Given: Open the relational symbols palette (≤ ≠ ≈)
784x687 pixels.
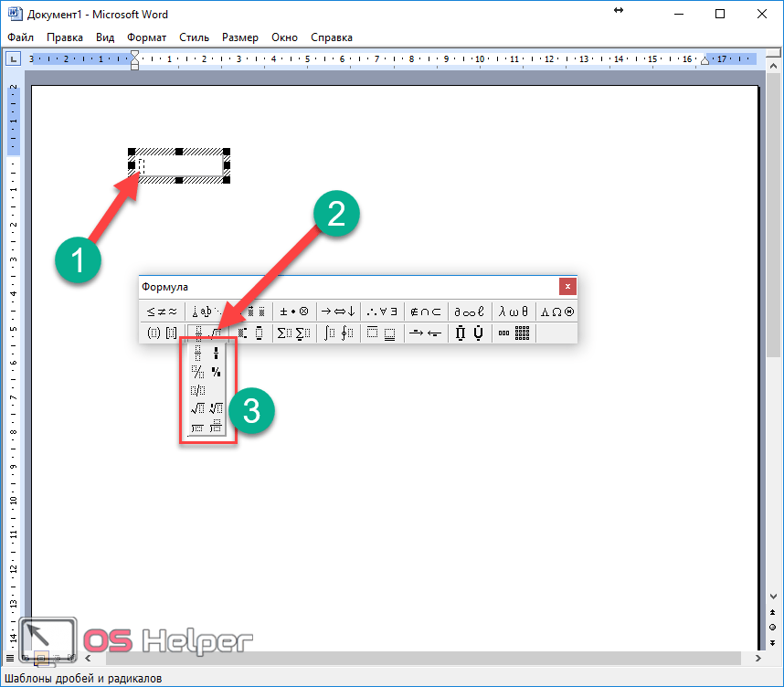Looking at the screenshot, I should [x=162, y=312].
